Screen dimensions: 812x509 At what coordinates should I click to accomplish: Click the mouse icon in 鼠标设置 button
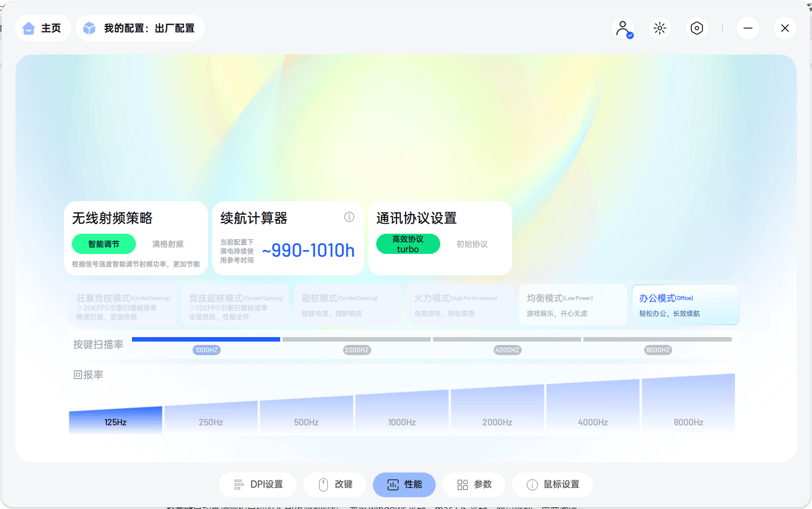pyautogui.click(x=532, y=484)
